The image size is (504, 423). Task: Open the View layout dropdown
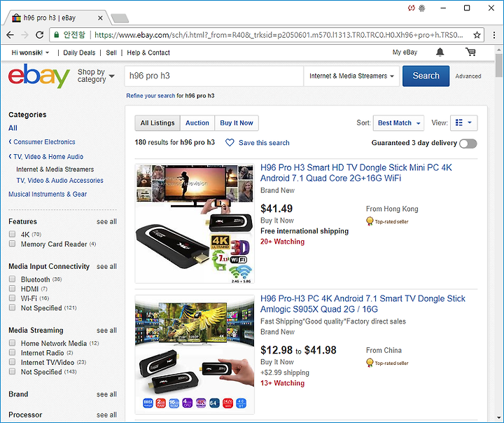(464, 123)
